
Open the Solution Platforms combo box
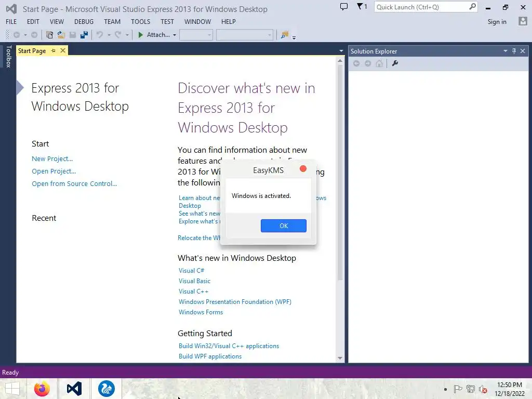tap(244, 35)
